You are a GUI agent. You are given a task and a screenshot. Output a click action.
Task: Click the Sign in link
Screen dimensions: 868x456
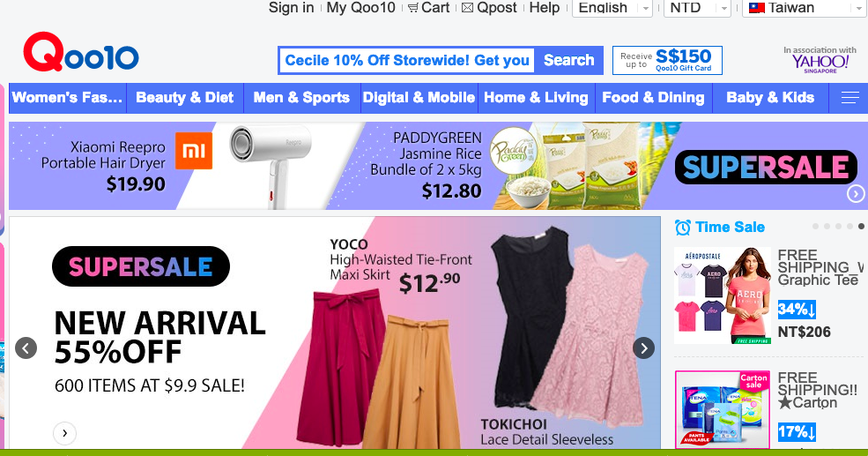coord(291,8)
